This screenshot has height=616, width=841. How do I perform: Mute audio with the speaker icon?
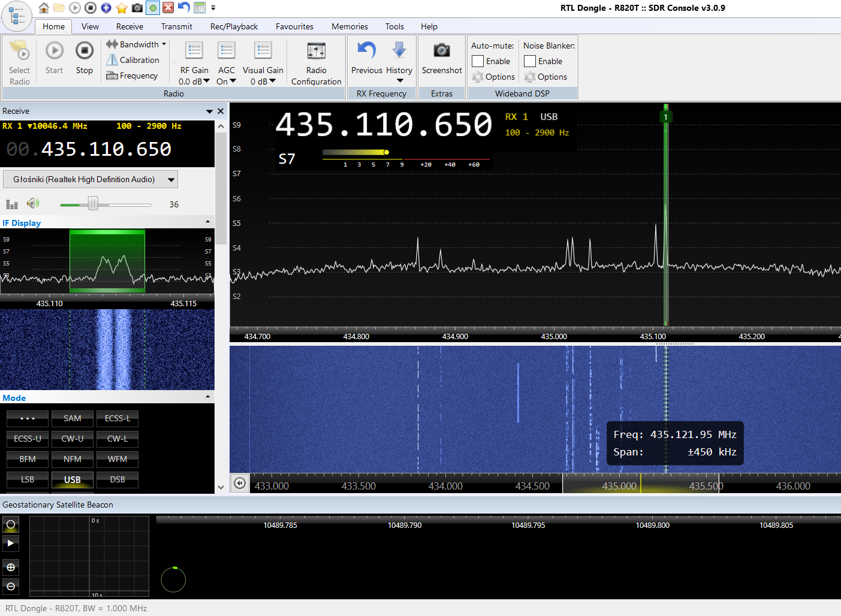pyautogui.click(x=33, y=204)
